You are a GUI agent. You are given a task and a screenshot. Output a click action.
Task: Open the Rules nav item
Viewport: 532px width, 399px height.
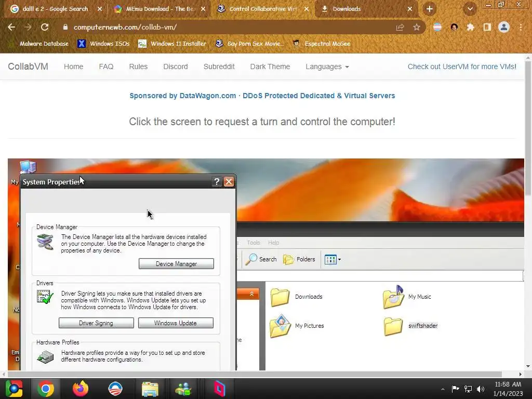138,66
